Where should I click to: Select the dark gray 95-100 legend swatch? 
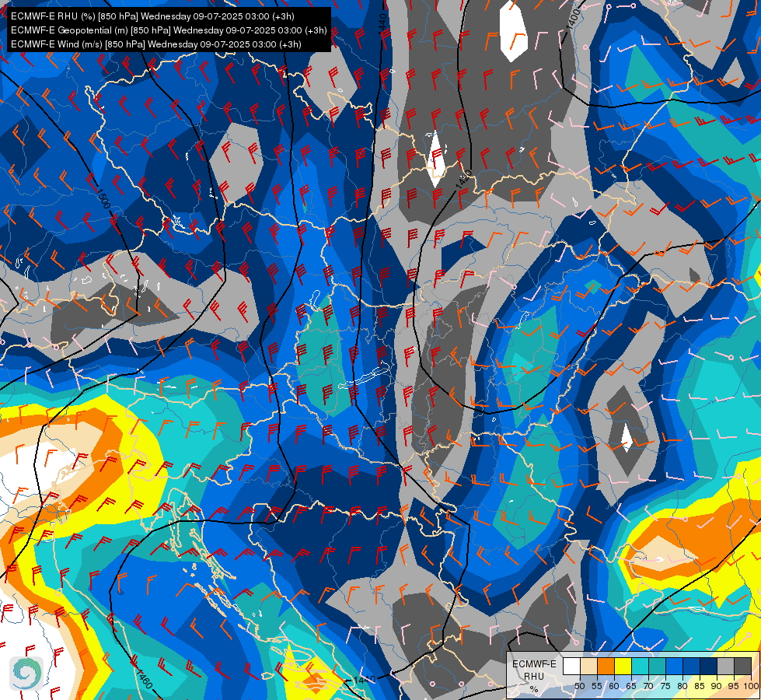(742, 666)
